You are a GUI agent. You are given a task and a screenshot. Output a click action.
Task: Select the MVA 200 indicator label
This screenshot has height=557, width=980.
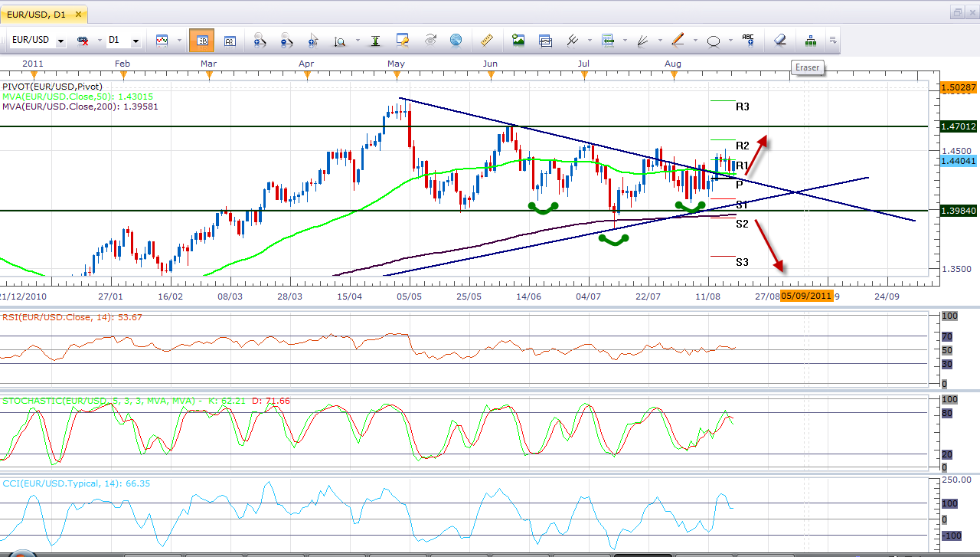[x=80, y=106]
